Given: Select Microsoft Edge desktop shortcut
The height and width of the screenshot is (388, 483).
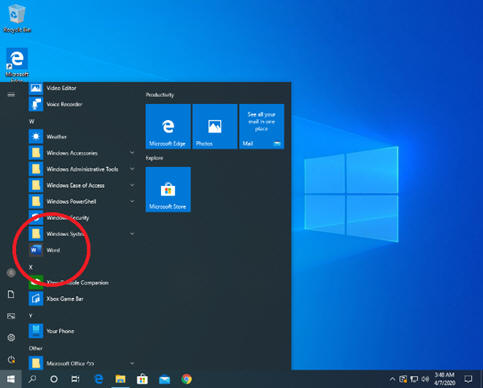Looking at the screenshot, I should click(17, 65).
